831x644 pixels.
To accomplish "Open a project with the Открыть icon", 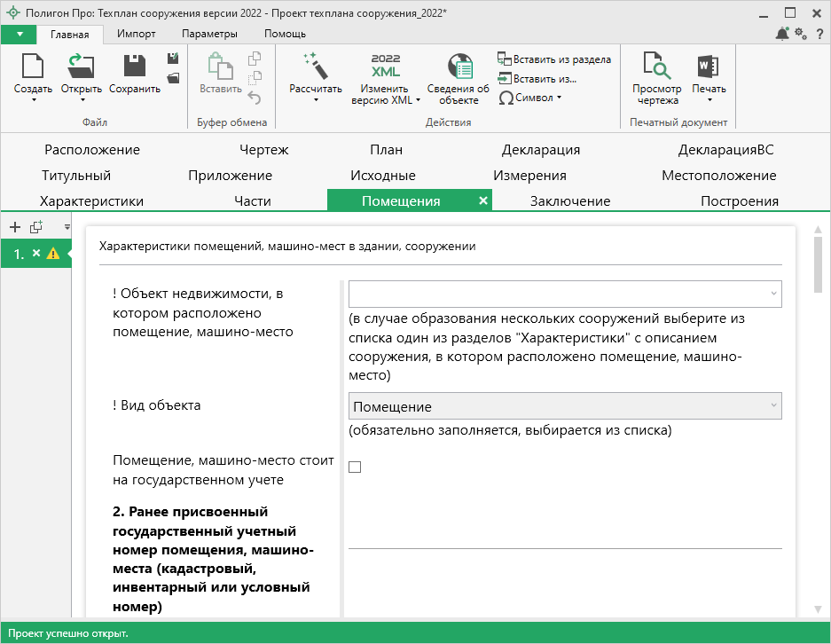I will coord(81,67).
